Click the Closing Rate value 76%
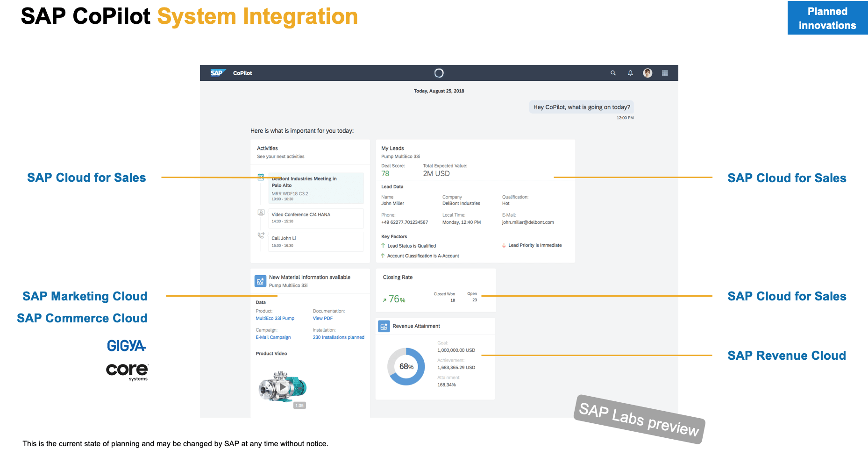Viewport: 868px width, 449px height. pos(397,299)
